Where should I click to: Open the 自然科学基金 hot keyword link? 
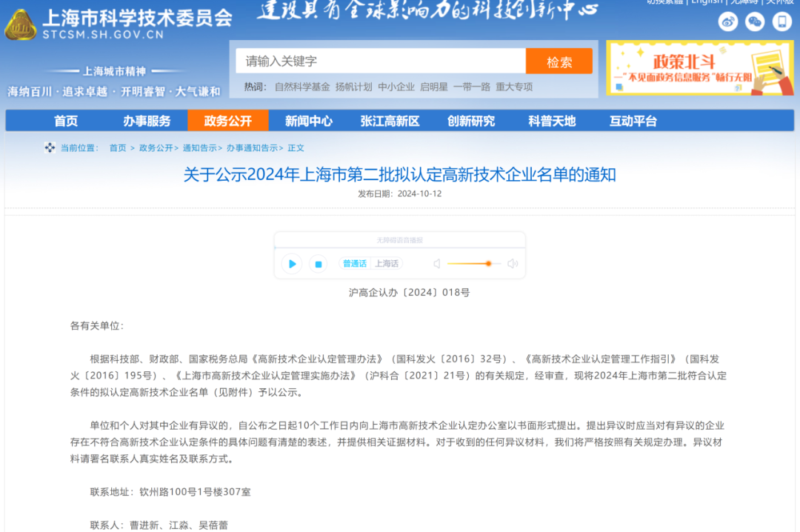[301, 87]
